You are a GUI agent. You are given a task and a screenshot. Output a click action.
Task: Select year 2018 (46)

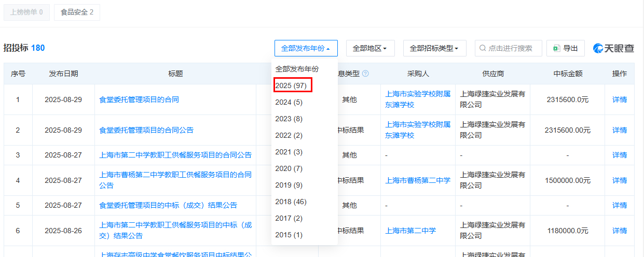(305, 202)
